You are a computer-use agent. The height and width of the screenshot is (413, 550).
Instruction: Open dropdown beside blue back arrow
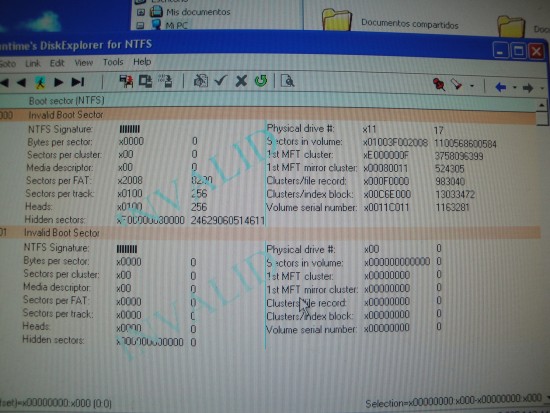click(514, 87)
